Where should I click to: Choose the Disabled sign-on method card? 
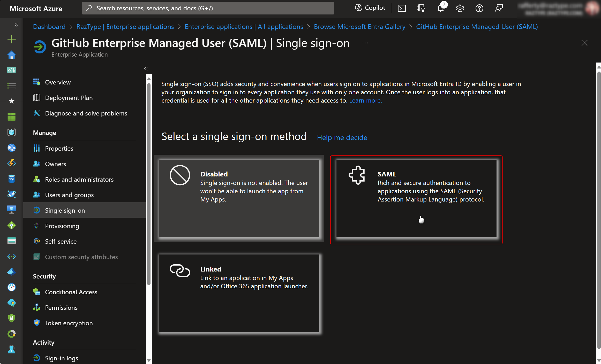pyautogui.click(x=239, y=198)
